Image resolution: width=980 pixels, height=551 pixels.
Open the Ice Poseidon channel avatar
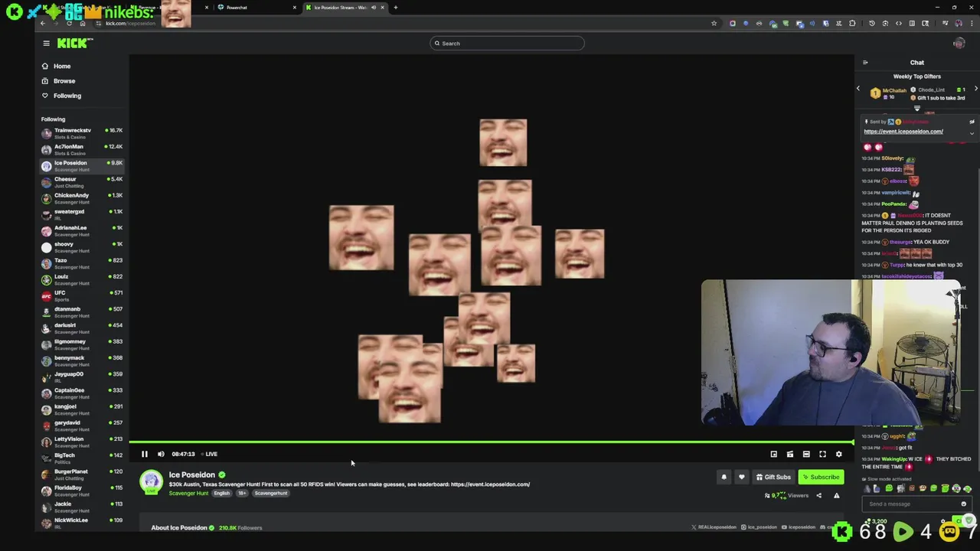pos(151,481)
